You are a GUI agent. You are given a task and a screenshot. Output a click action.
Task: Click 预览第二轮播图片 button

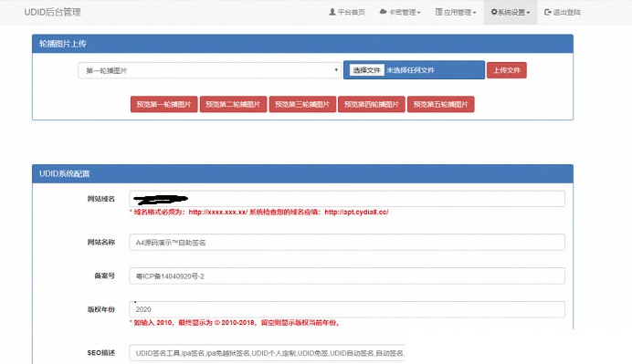[233, 104]
